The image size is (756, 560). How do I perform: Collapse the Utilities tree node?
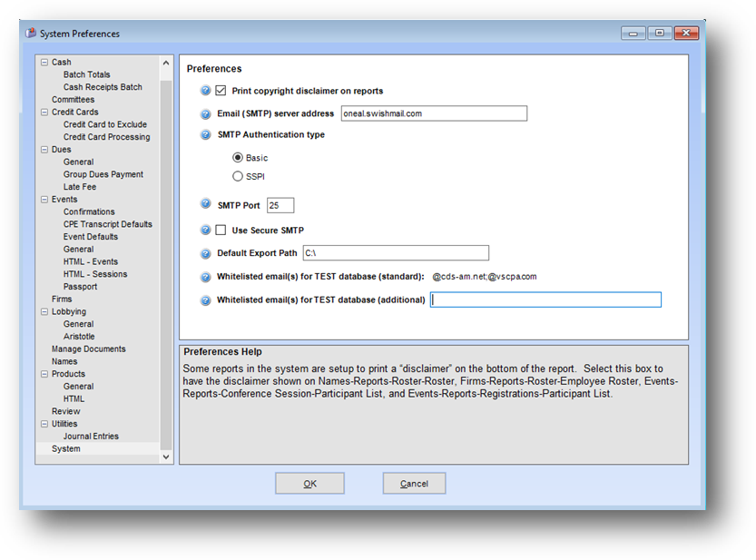pos(44,424)
